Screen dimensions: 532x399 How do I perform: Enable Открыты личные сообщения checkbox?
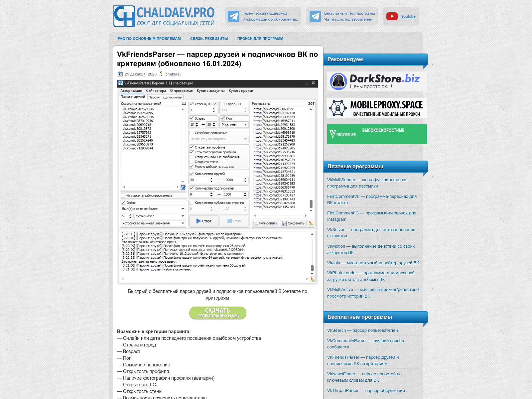coord(192,157)
